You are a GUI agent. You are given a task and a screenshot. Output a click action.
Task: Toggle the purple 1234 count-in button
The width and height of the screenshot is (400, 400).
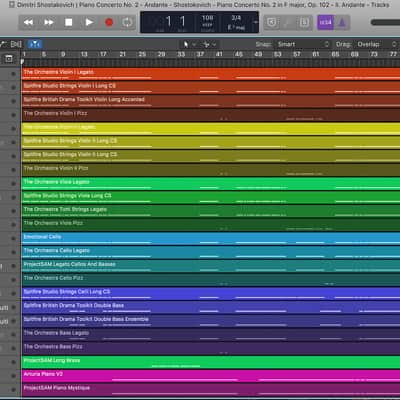click(x=325, y=22)
